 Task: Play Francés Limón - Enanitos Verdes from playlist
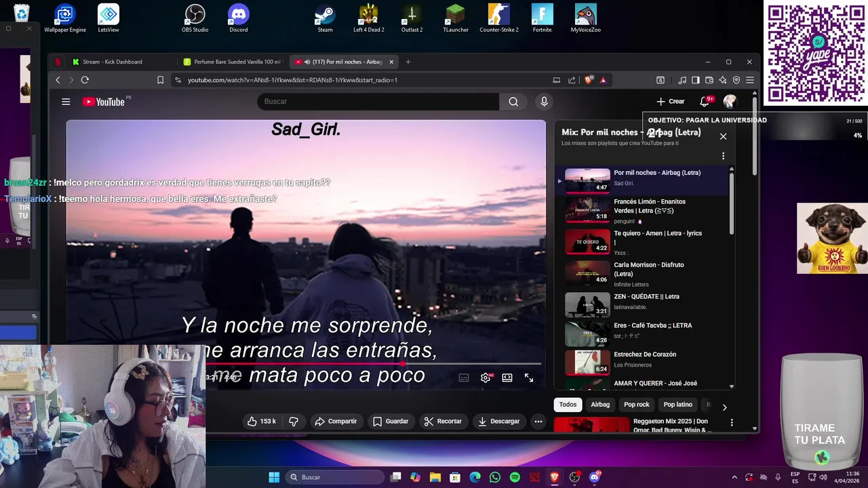coord(642,211)
